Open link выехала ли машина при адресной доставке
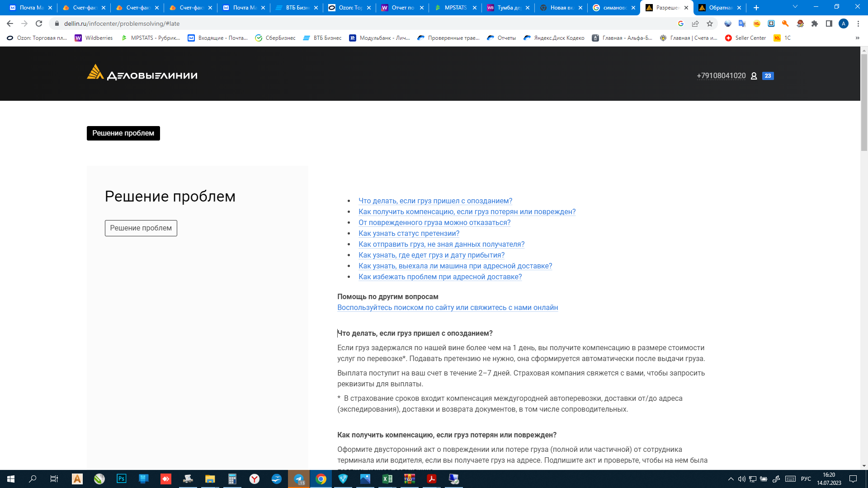868x488 pixels. click(455, 266)
